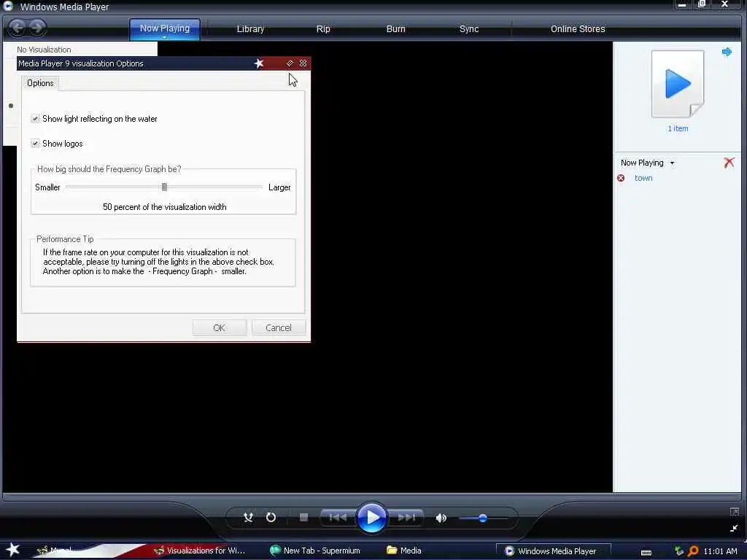The width and height of the screenshot is (747, 560).
Task: Hide list pane with the blue arrow
Action: 727,52
